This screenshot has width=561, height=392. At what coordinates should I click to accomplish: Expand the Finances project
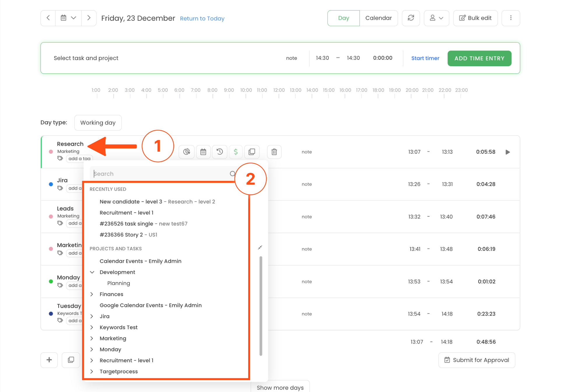[92, 294]
